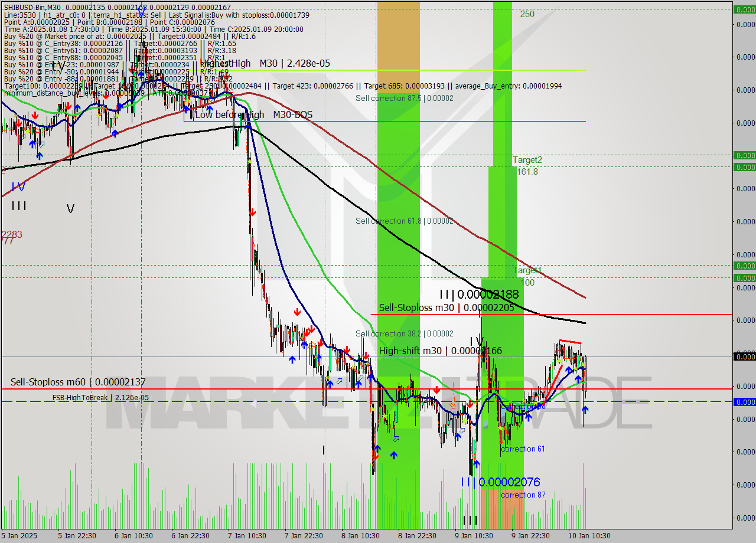Click the SHIBUSD-Bin,M30 chart title text
756x543 pixels.
point(33,6)
